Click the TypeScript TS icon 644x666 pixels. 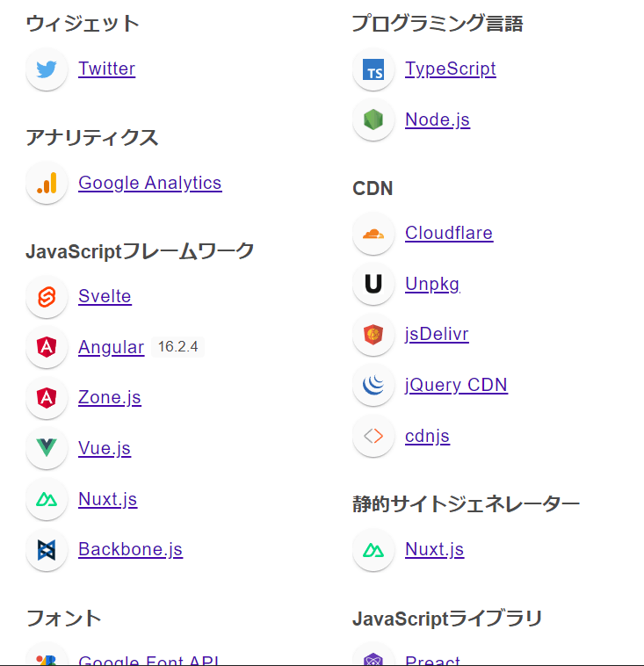click(x=373, y=69)
